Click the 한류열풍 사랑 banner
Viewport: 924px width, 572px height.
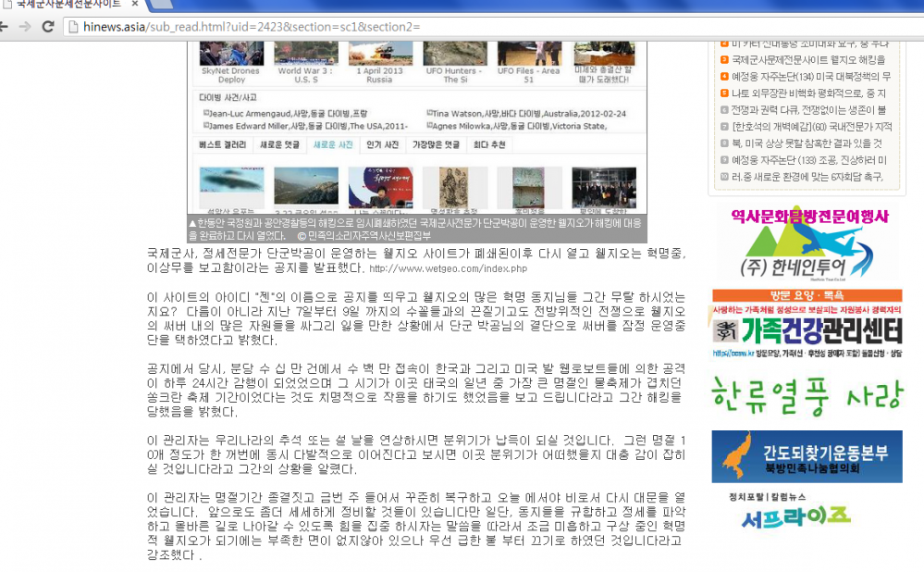click(807, 394)
